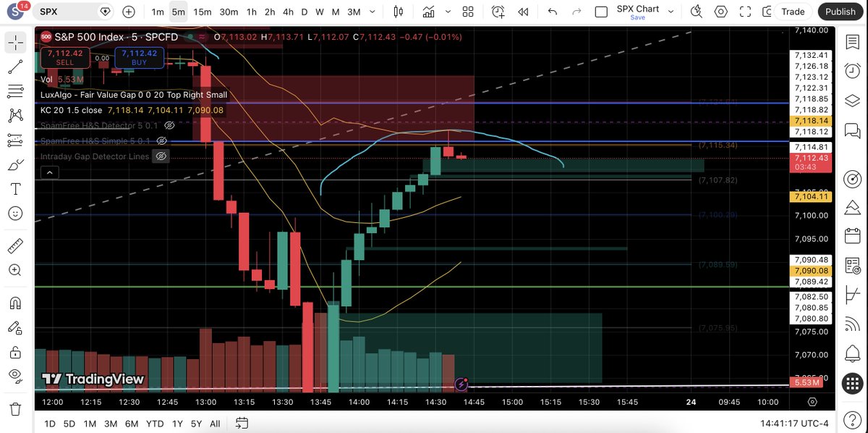Click the lightning event marker on timeline
Viewport: 868px width, 433px height.
(461, 384)
